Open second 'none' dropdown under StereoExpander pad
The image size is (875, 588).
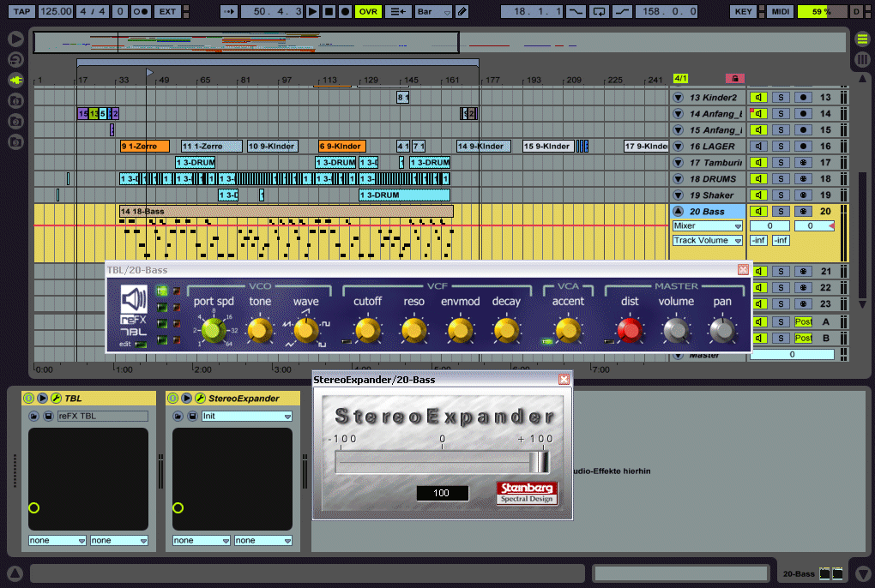[x=262, y=540]
